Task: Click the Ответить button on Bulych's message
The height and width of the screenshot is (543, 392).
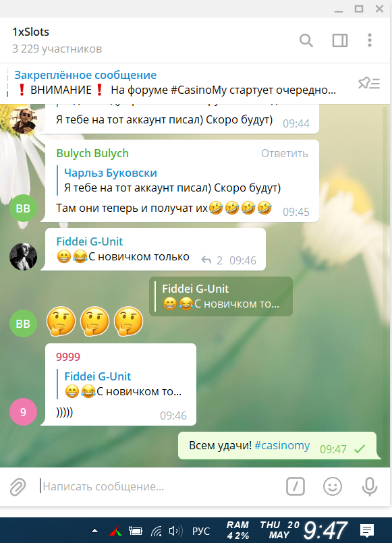Action: coord(284,153)
